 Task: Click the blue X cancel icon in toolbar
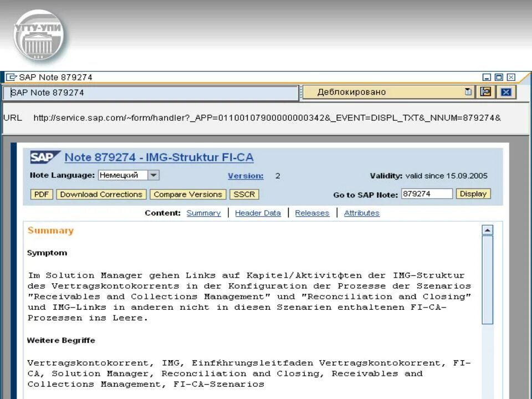[506, 92]
